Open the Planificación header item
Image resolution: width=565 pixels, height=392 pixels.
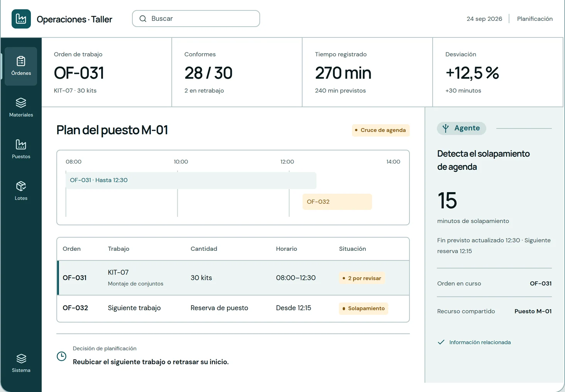(535, 19)
